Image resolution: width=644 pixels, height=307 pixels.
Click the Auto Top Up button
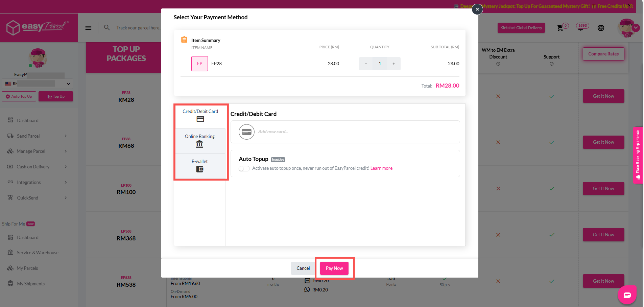[x=19, y=96]
